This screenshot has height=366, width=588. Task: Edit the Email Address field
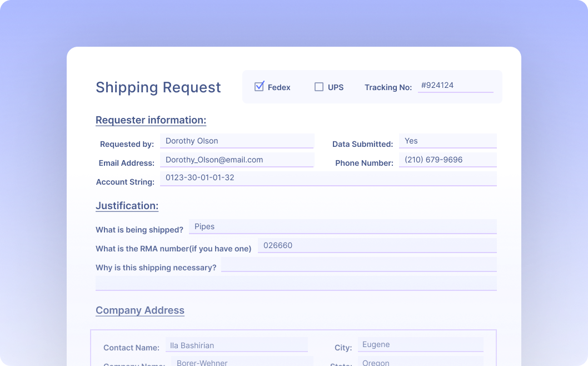237,160
